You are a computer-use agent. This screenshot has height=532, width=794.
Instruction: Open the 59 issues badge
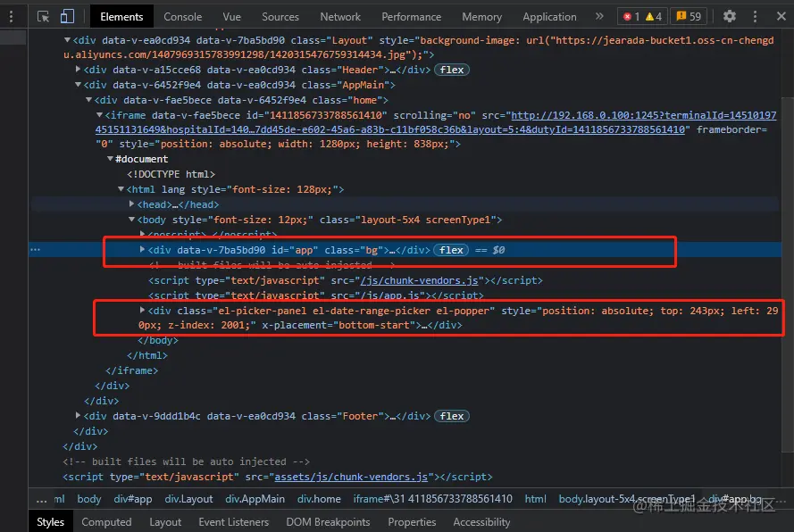tap(690, 17)
